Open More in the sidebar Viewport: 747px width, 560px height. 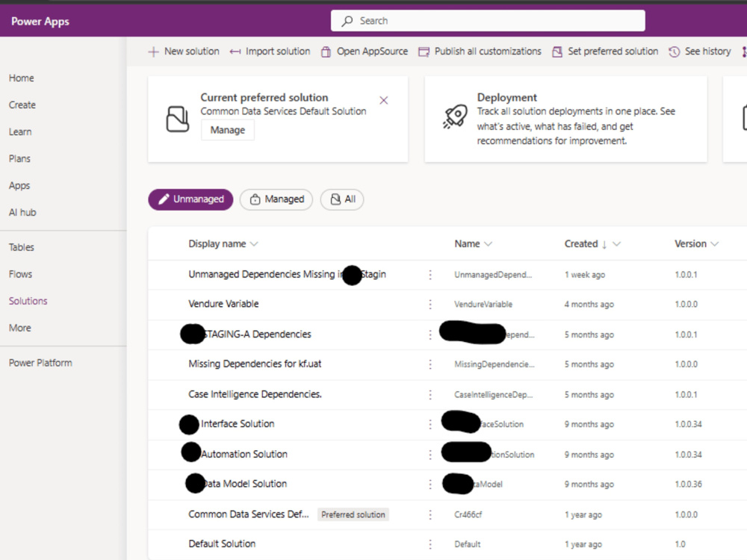[20, 328]
